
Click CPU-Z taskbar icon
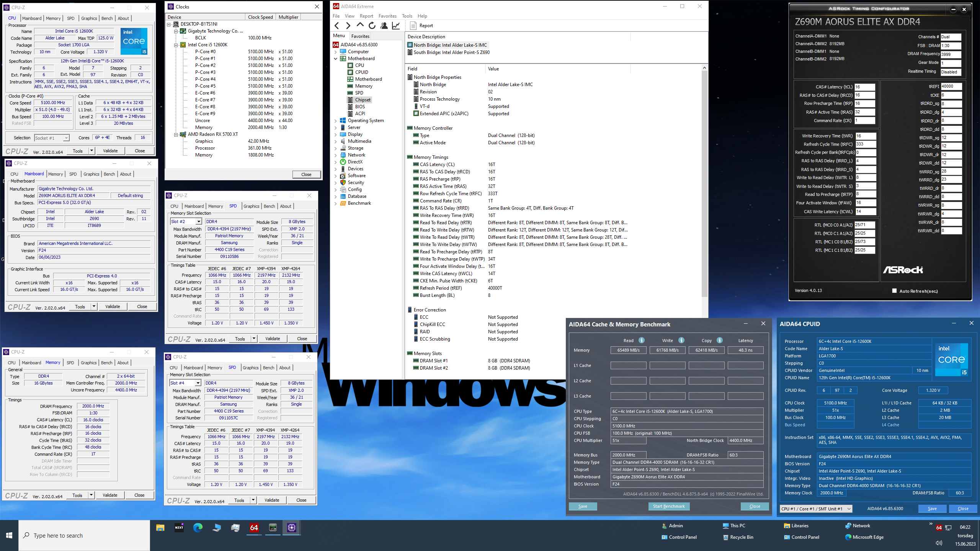(x=291, y=528)
